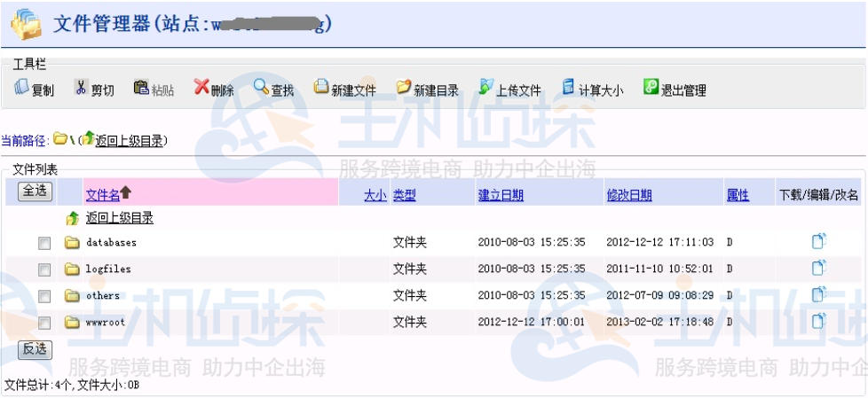
Task: Click the 查找 toolbar label
Action: pyautogui.click(x=282, y=90)
